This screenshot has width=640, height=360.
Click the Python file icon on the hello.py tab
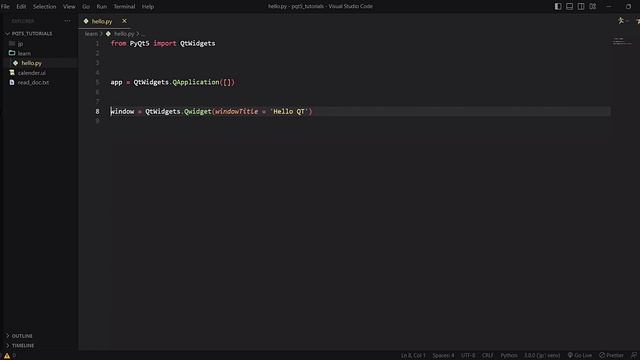point(86,21)
